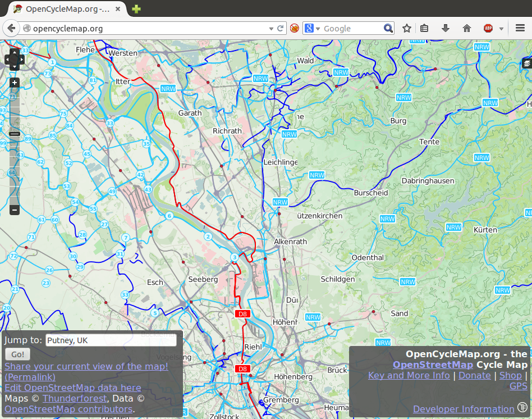This screenshot has height=419, width=532.
Task: Open a new tab with the plus icon
Action: tap(136, 9)
